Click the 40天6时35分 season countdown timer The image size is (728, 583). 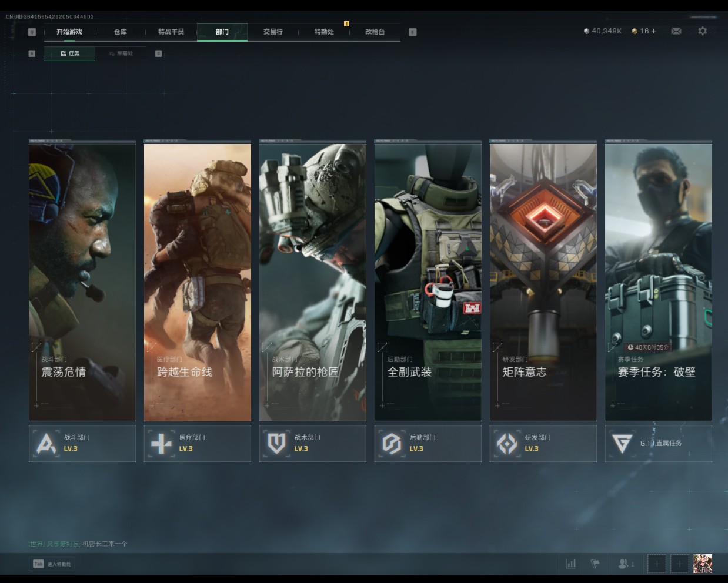[x=648, y=347]
